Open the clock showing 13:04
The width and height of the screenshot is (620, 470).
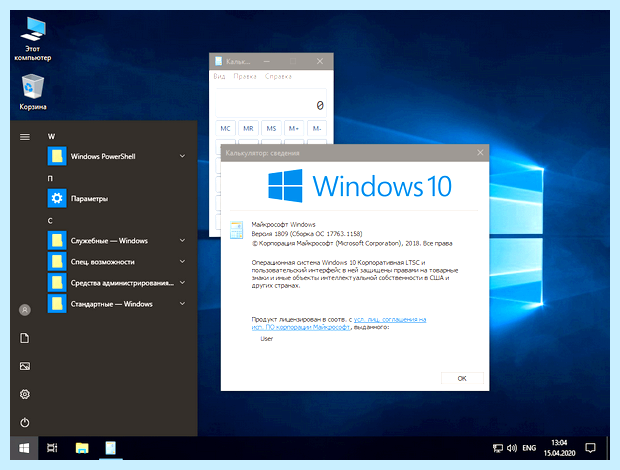click(559, 448)
